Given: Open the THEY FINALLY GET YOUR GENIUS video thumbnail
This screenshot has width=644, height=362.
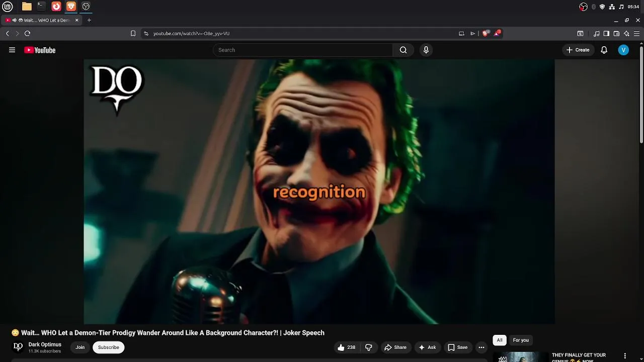Looking at the screenshot, I should point(520,356).
